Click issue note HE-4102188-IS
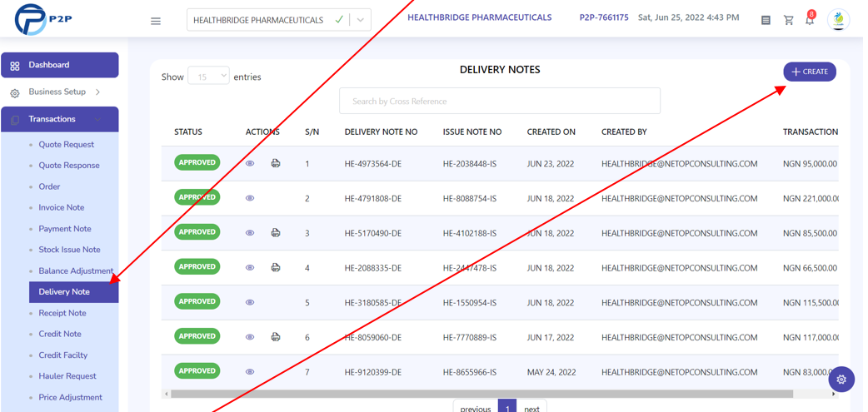 point(470,233)
